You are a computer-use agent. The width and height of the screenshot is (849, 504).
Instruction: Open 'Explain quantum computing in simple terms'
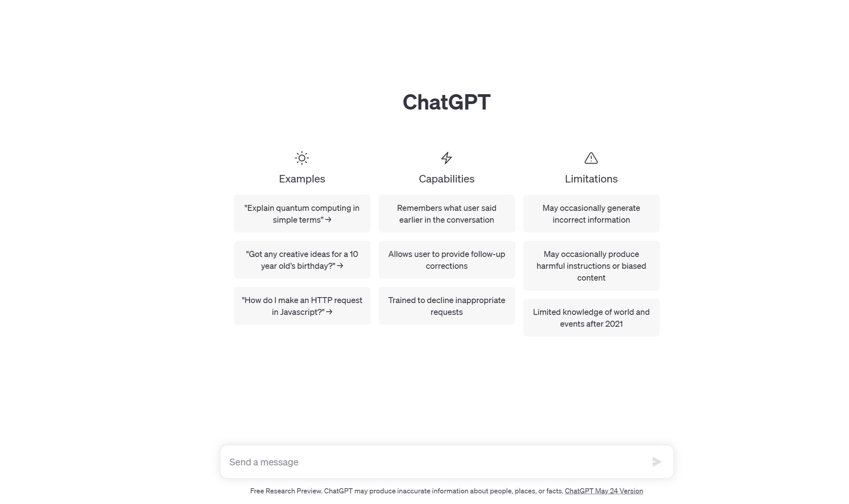(x=302, y=214)
